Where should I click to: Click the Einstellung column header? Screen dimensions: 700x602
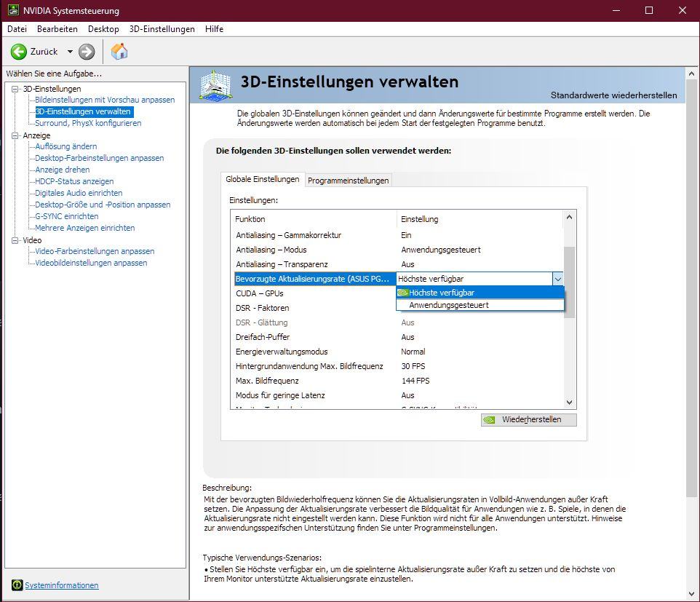click(480, 219)
